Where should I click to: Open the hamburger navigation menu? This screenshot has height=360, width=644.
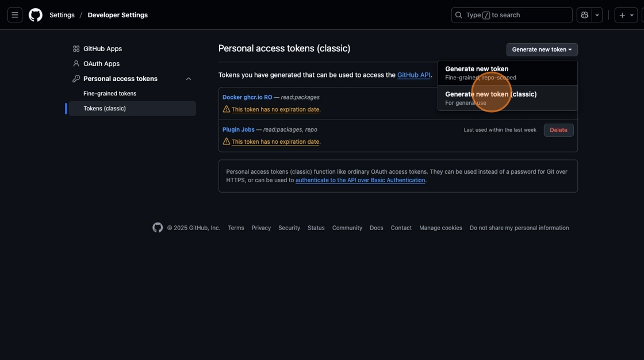[x=15, y=15]
